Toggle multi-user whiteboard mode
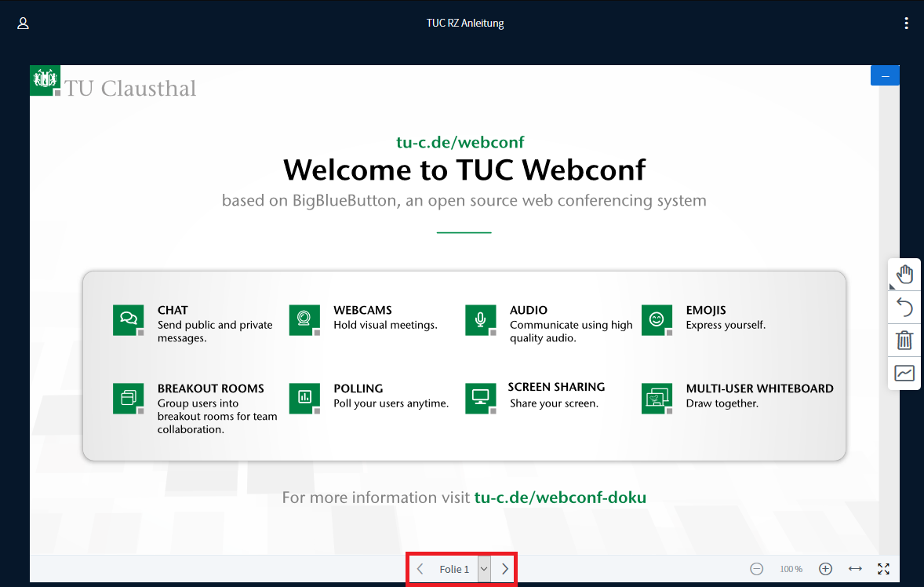This screenshot has height=587, width=924. (x=904, y=374)
